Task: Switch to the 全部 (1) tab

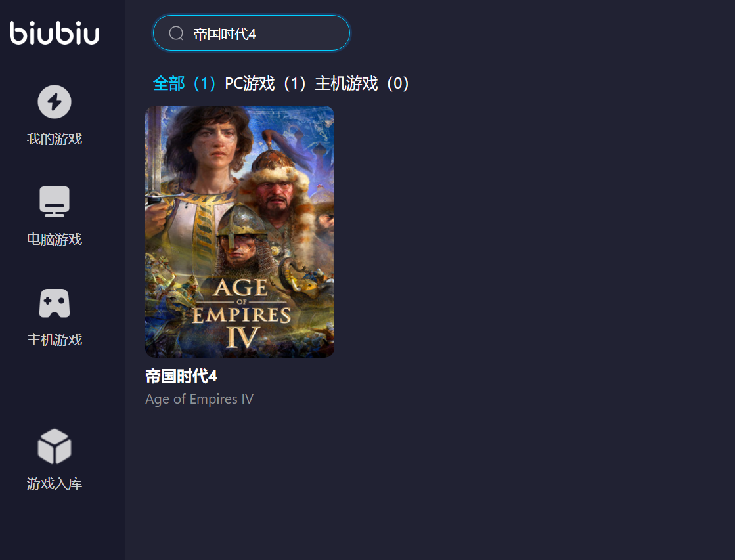Action: click(x=184, y=83)
